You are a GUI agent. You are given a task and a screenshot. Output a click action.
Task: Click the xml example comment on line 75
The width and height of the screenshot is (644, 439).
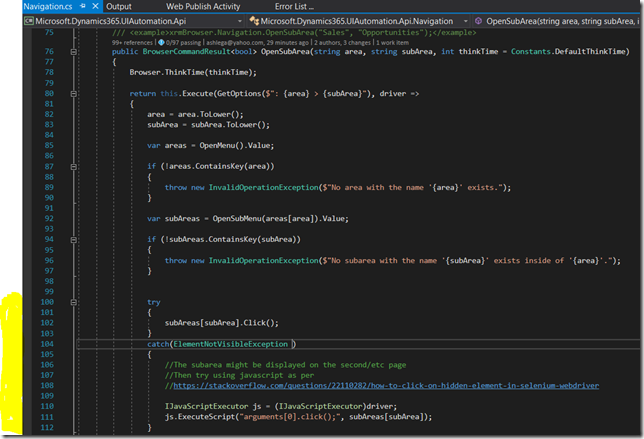coord(294,32)
